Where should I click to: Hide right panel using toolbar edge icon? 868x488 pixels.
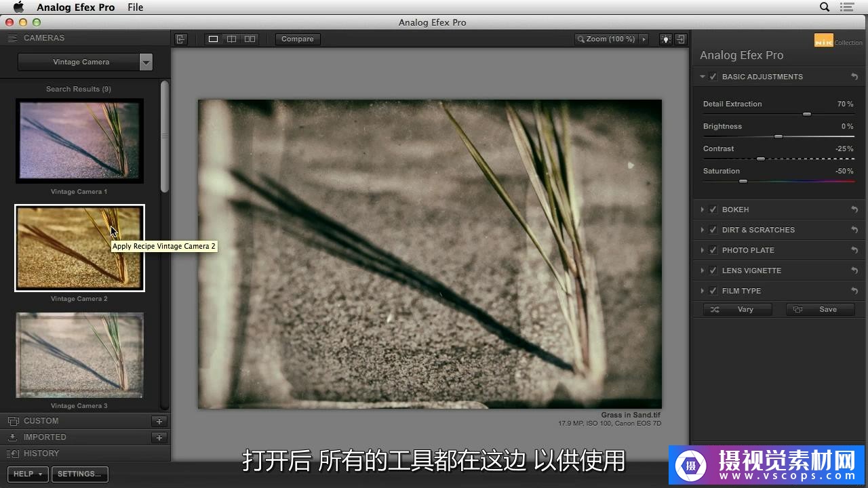(x=680, y=39)
